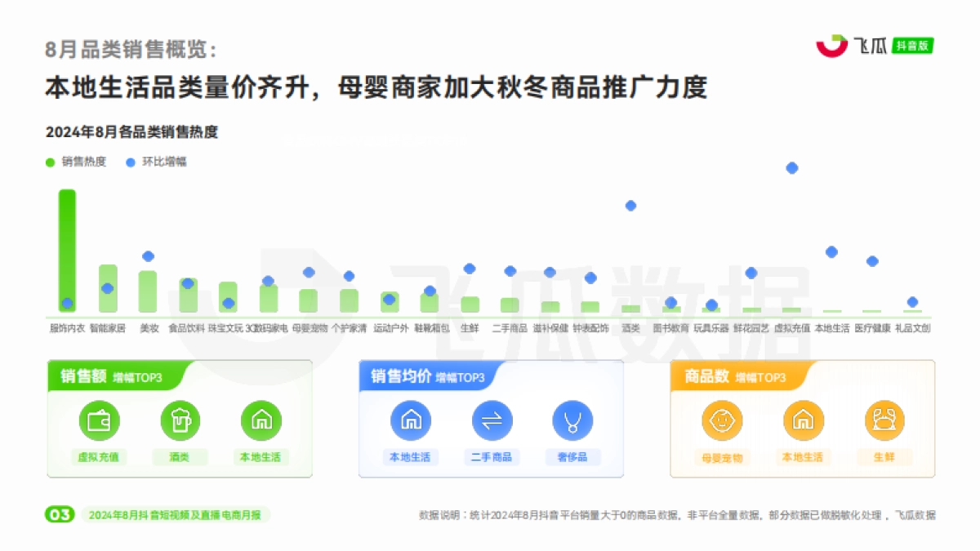This screenshot has width=980, height=551.
Task: Click the 本地生活 house icon in 销售额 card
Action: point(261,419)
